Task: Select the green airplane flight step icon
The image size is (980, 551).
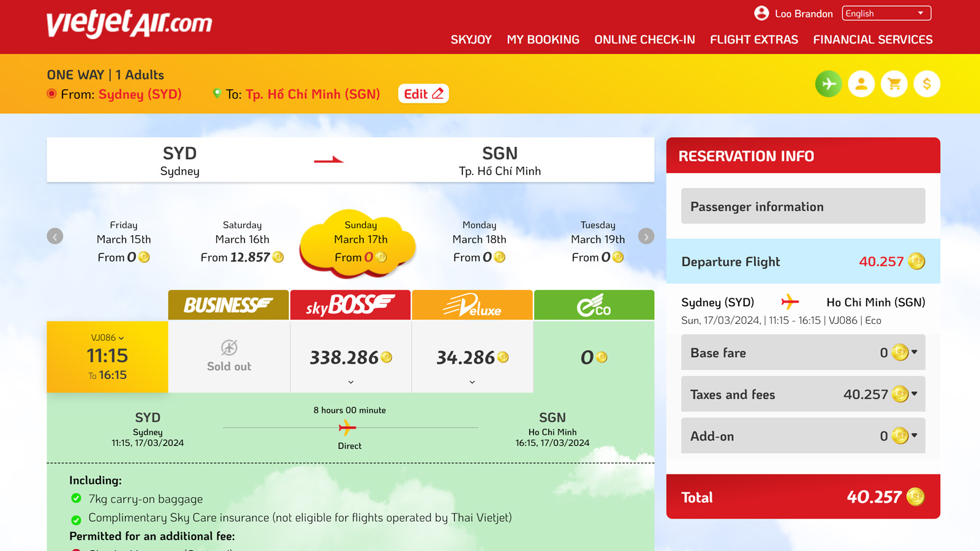Action: 828,84
